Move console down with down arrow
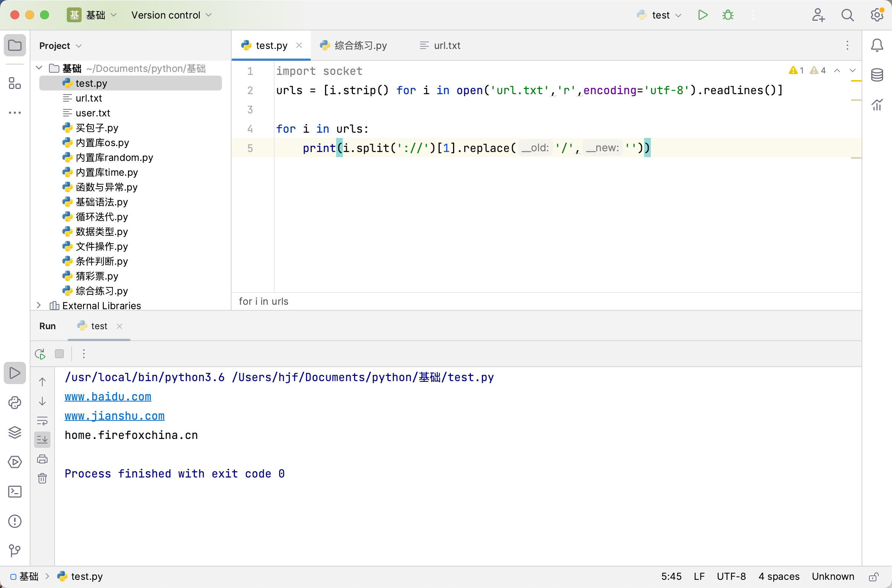The width and height of the screenshot is (892, 588). (42, 401)
